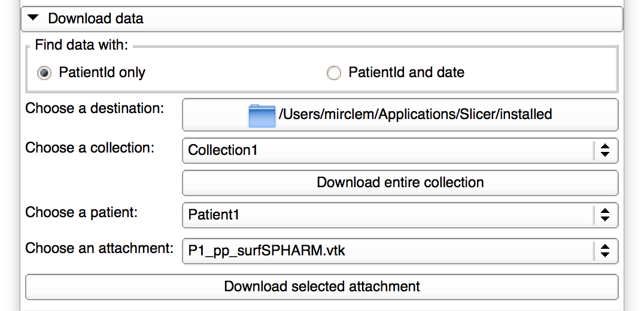Click the blue folder icon for destination
The width and height of the screenshot is (644, 311).
pyautogui.click(x=262, y=115)
